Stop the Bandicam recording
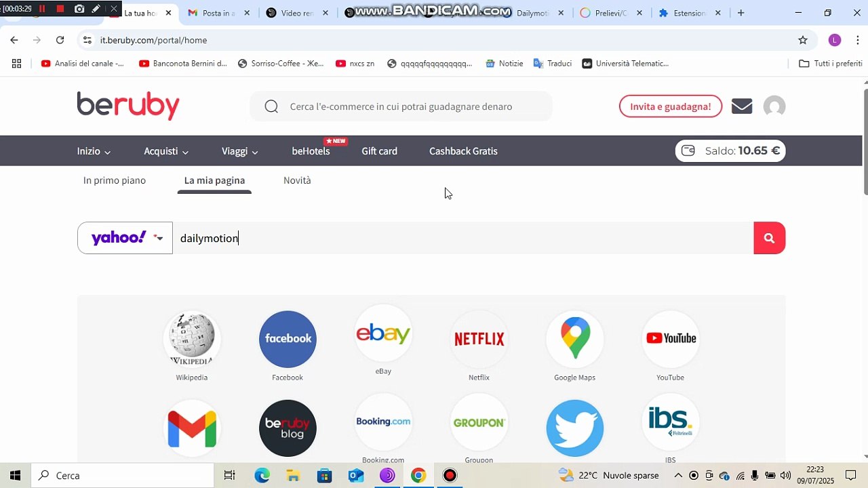Screen dimensions: 868x488 (60, 9)
